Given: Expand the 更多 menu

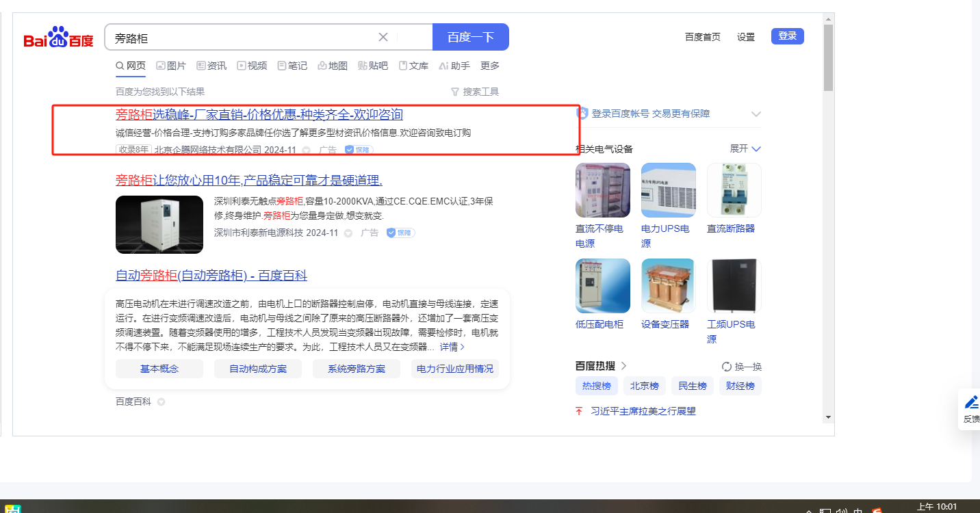Looking at the screenshot, I should click(x=490, y=66).
